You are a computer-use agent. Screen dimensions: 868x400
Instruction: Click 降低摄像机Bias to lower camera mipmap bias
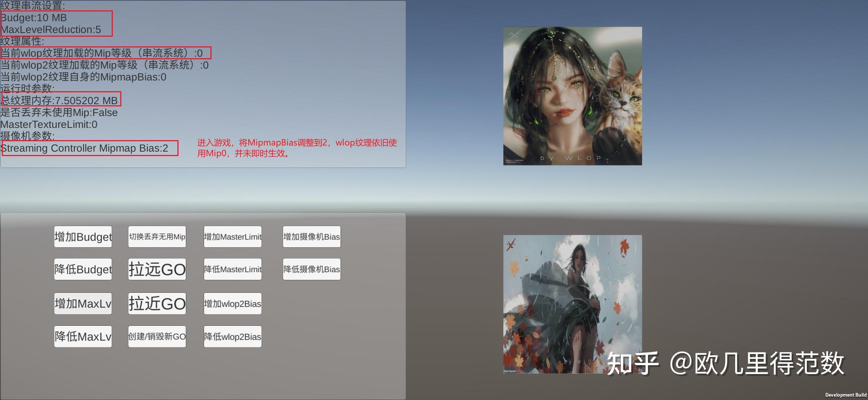click(311, 269)
